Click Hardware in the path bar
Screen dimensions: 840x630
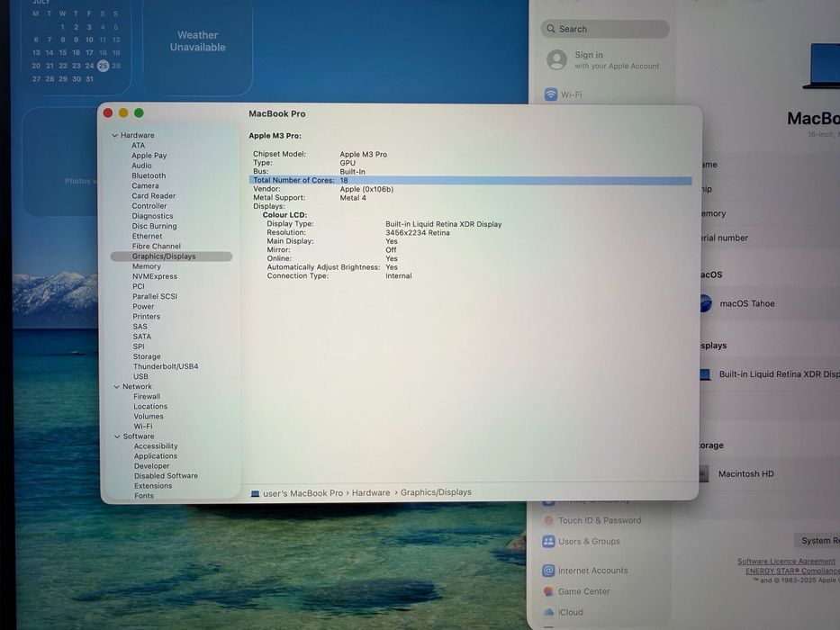coord(371,493)
